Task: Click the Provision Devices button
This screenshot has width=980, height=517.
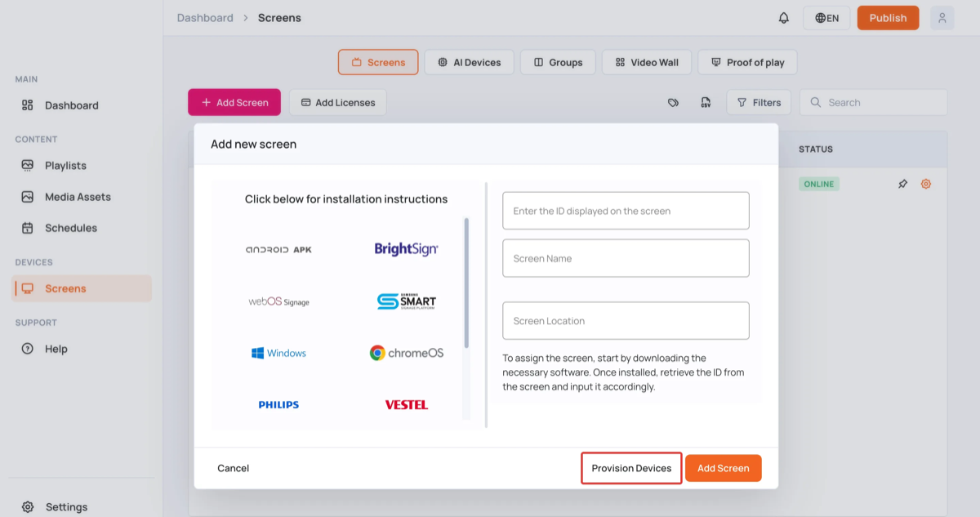Action: [x=631, y=468]
